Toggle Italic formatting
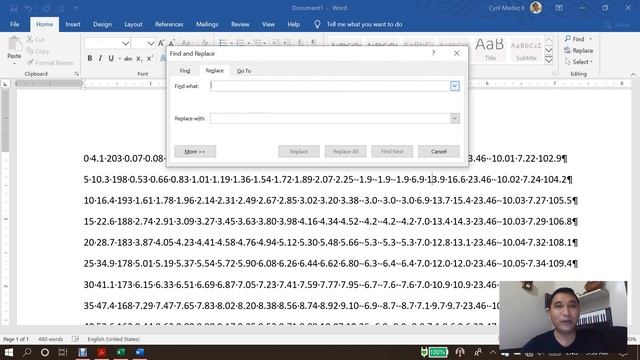This screenshot has width=640, height=360. point(100,58)
